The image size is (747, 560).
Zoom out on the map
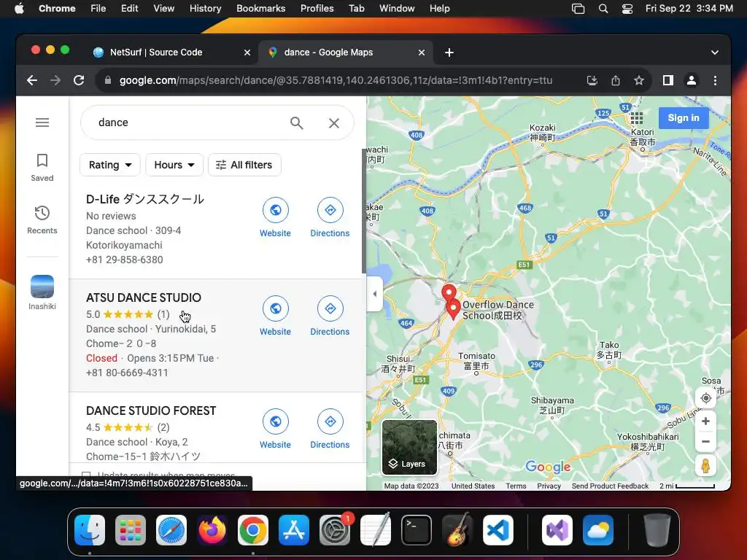[705, 441]
